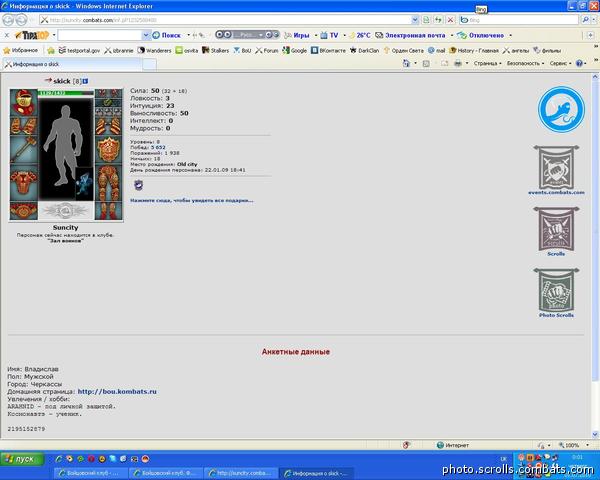Screen dimensions: 600x480
Task: Switch to the Информация о skick tab
Action: [72, 64]
